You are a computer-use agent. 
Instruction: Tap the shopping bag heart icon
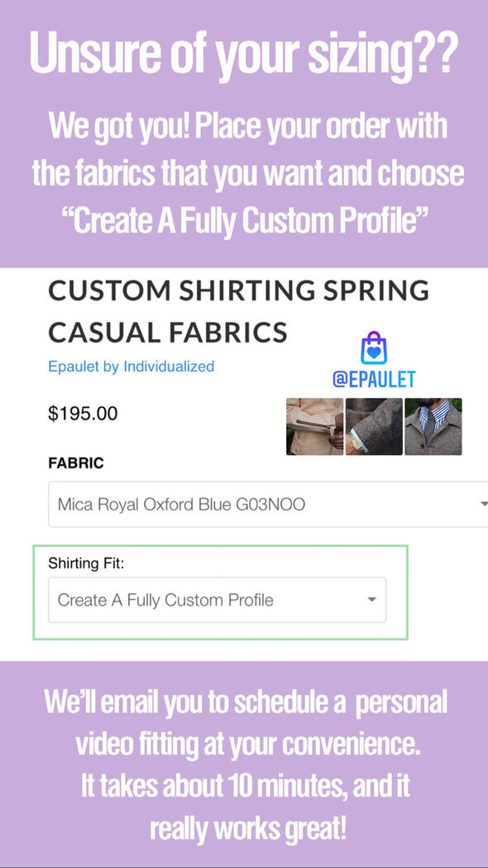point(374,348)
